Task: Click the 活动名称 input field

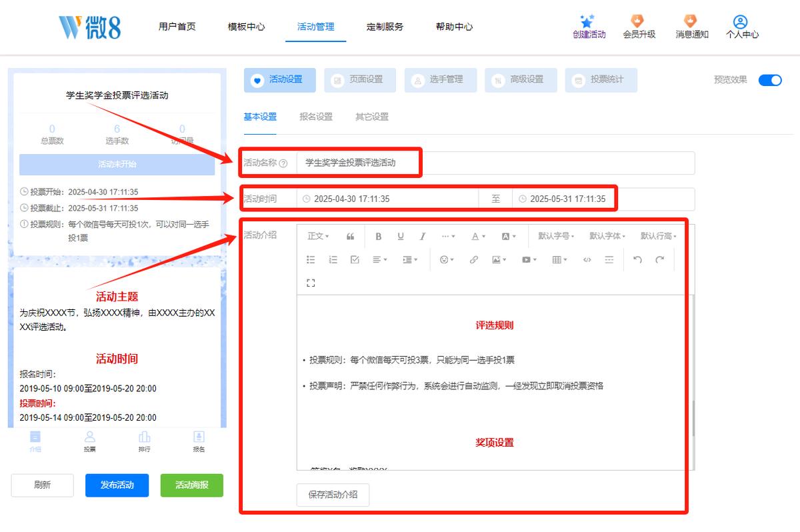Action: click(x=495, y=163)
